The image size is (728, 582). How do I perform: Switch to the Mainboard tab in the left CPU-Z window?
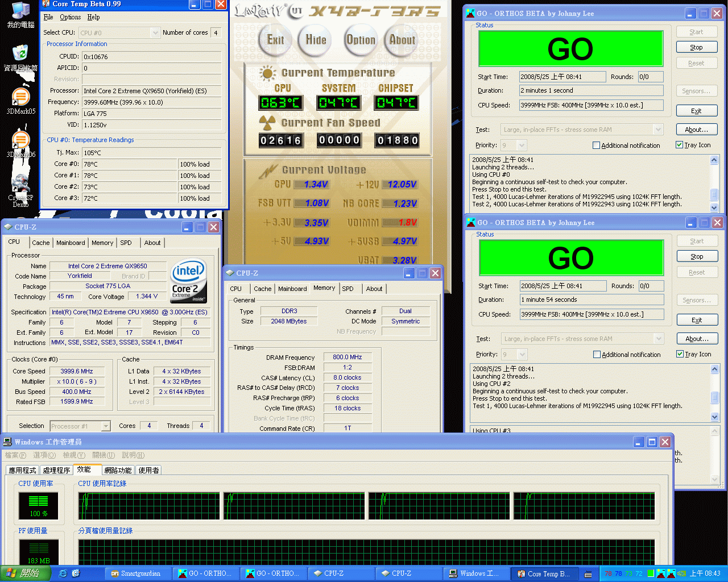coord(71,243)
